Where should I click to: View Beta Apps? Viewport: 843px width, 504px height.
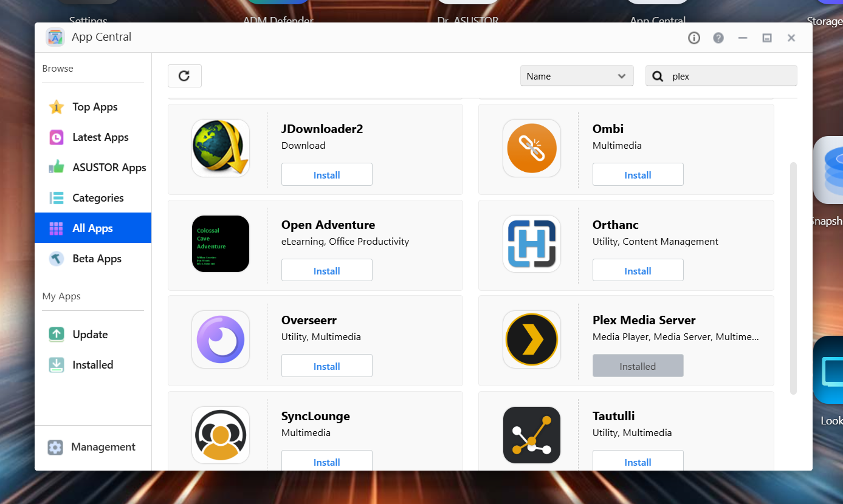point(93,259)
